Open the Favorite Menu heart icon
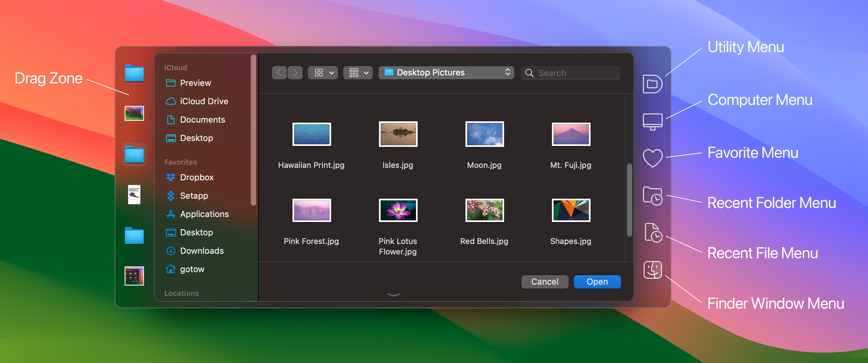 (x=652, y=158)
